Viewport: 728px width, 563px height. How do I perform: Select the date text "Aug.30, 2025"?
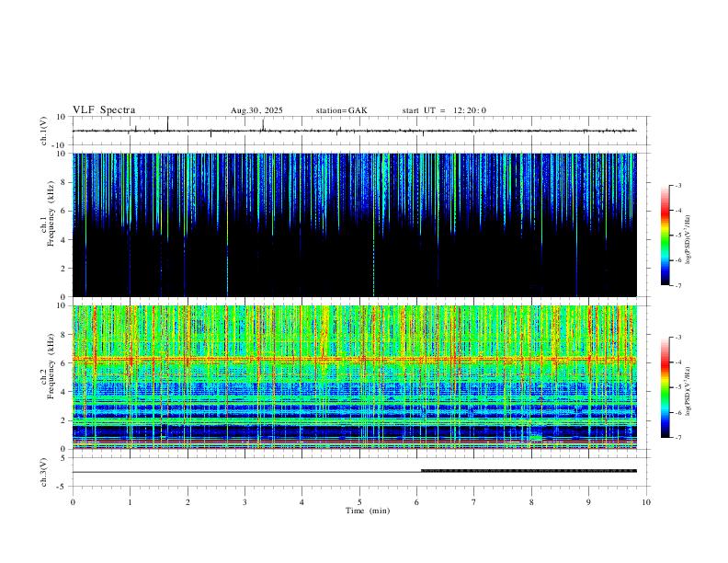(x=256, y=110)
